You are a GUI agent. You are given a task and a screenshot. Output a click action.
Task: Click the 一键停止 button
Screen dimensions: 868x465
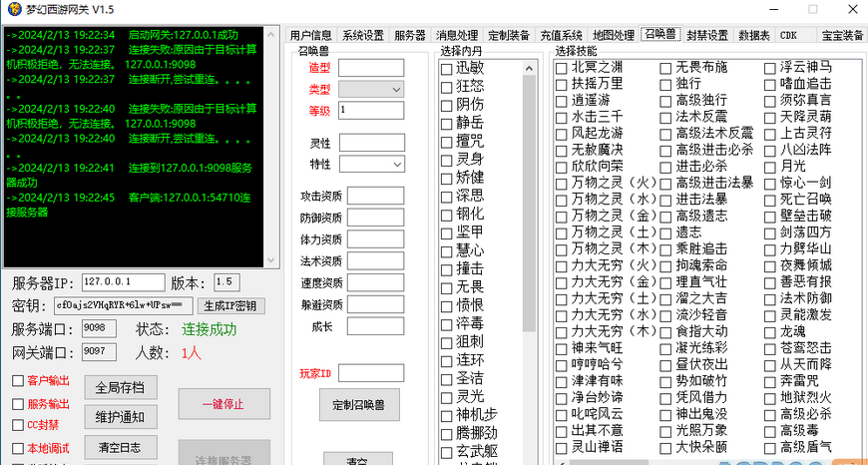[224, 404]
